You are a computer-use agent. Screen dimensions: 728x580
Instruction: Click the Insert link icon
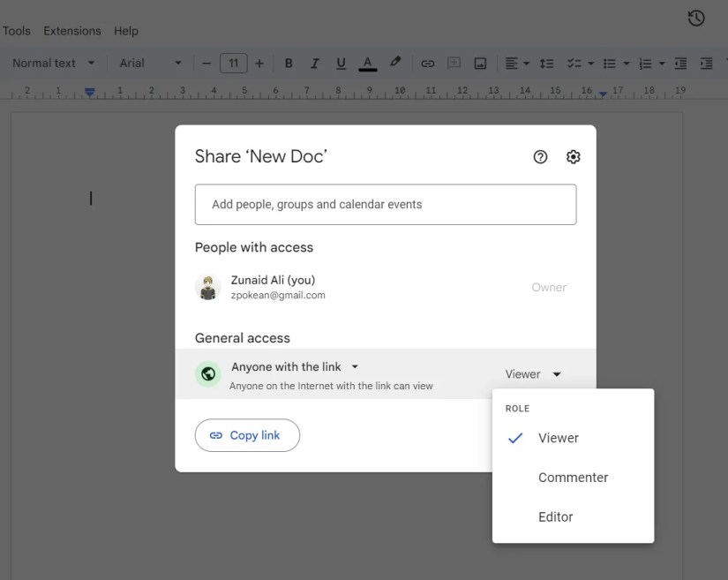pos(427,63)
